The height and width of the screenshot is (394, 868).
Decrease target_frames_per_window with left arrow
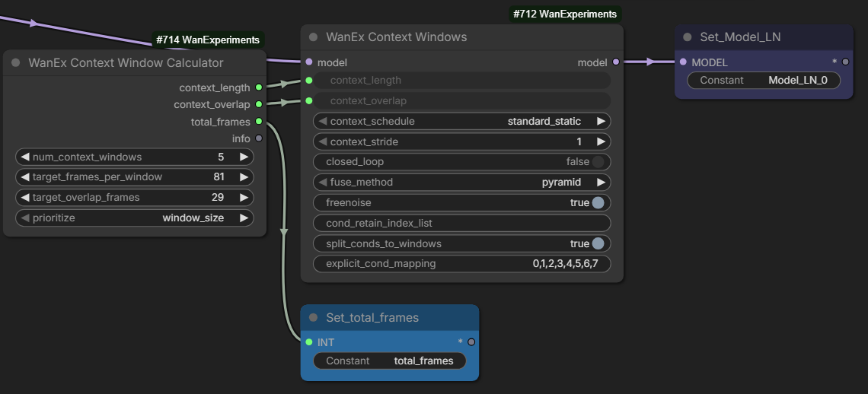[24, 177]
